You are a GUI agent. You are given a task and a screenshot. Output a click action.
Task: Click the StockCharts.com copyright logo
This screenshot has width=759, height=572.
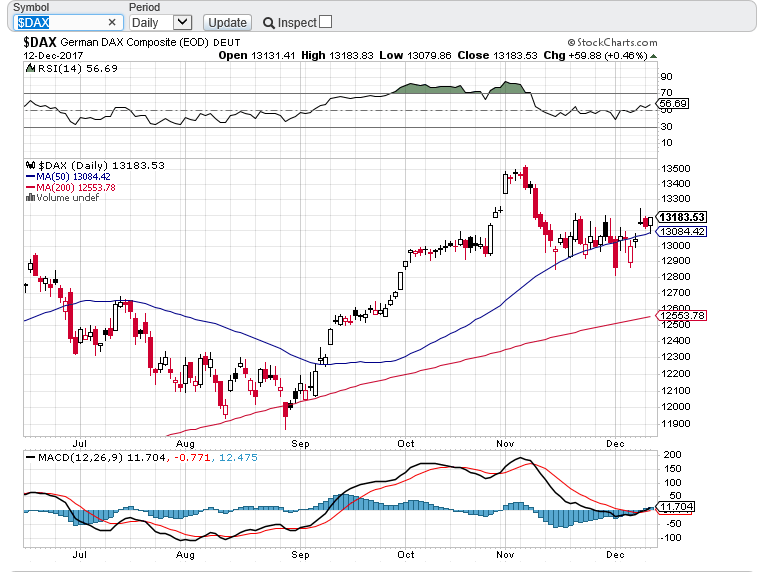click(612, 43)
